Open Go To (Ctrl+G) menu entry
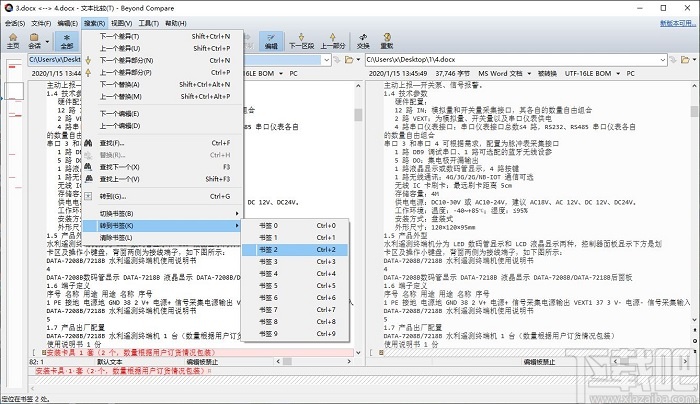Image resolution: width=700 pixels, height=404 pixels. pyautogui.click(x=162, y=196)
